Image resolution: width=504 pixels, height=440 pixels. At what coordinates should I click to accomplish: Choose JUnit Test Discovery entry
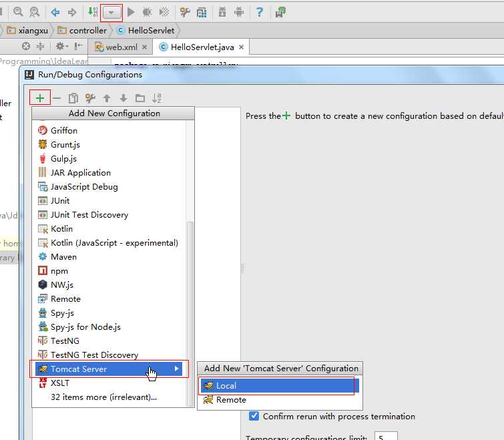109,215
